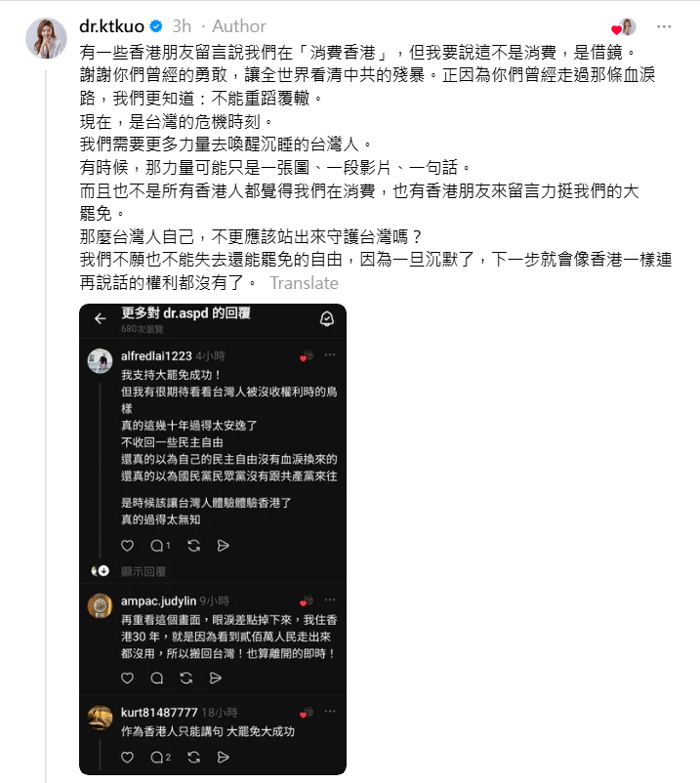Open the two replies on kurt81487777's comment
Screen dimensions: 700x783
160,758
